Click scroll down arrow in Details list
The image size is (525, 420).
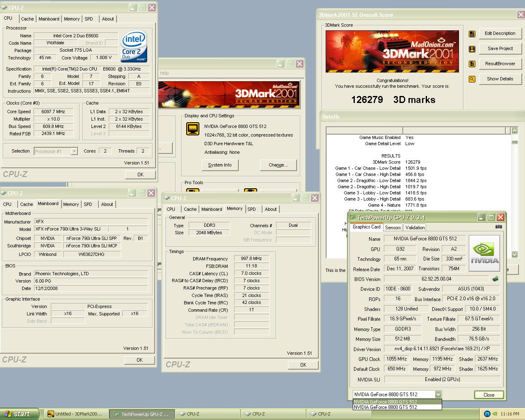pos(515,255)
